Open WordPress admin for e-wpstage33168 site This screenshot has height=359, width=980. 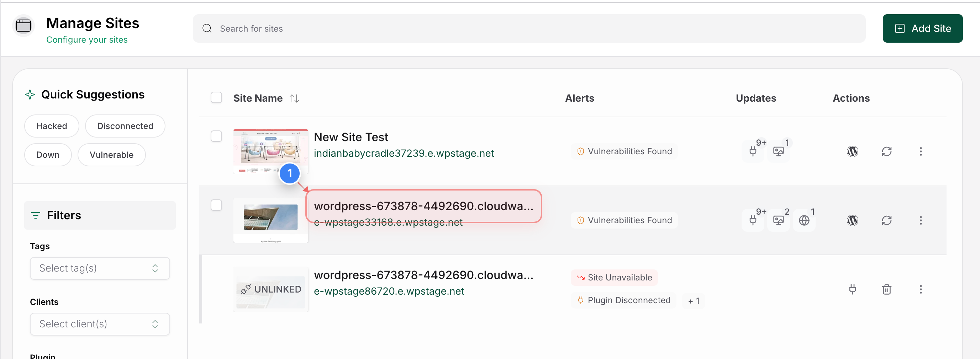tap(852, 220)
